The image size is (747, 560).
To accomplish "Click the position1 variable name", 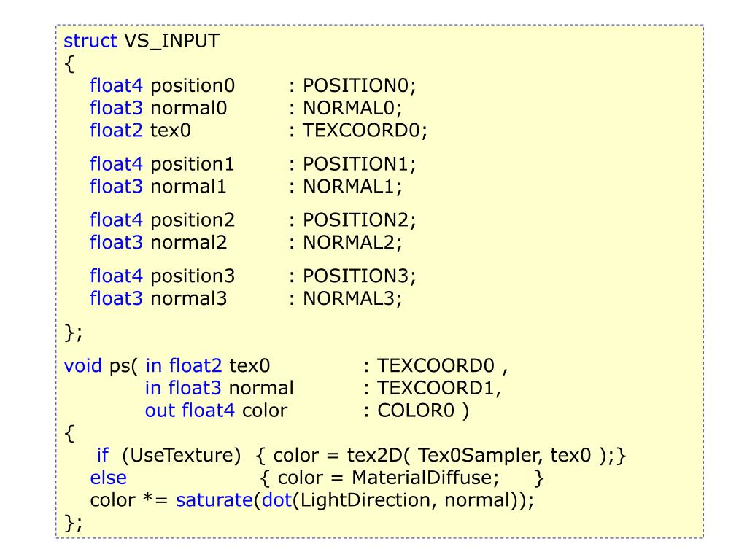I will (193, 165).
